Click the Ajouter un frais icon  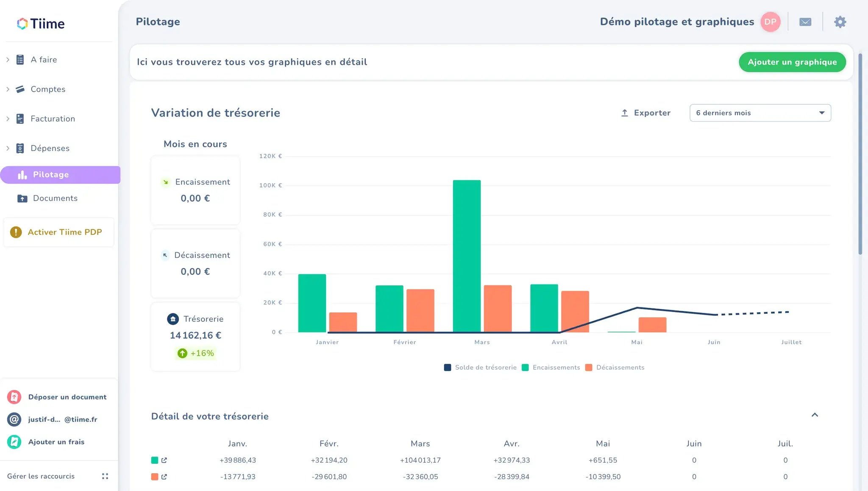[14, 442]
